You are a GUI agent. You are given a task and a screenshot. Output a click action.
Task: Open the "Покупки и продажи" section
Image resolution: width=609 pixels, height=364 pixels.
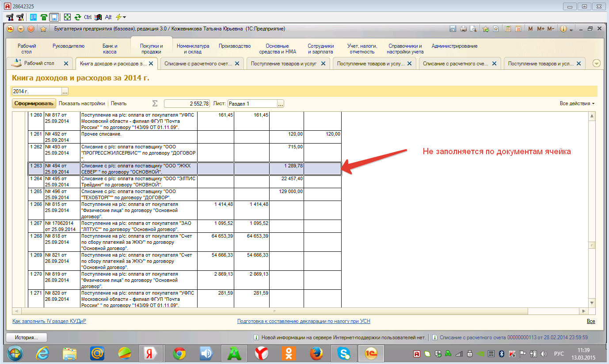tap(152, 49)
